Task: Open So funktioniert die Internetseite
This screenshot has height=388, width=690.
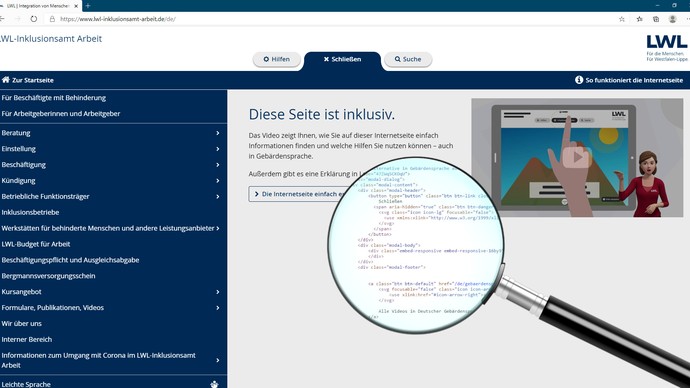Action: click(x=634, y=80)
